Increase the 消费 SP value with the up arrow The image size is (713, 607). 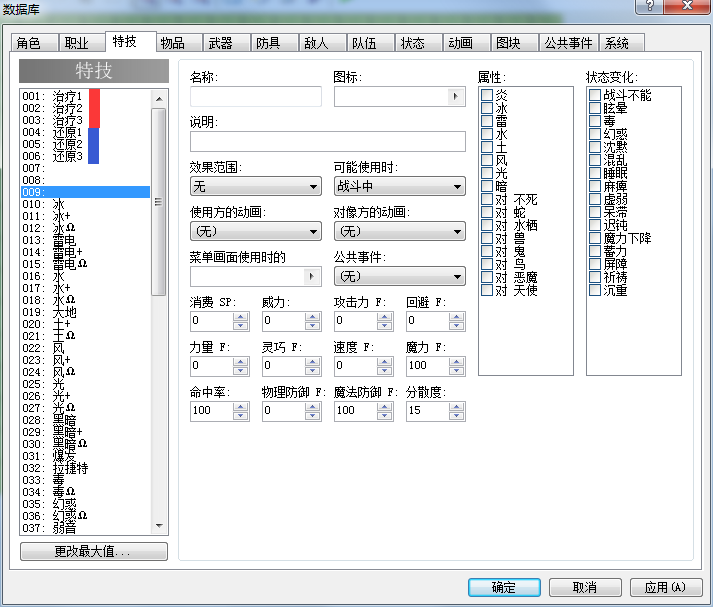click(x=241, y=316)
